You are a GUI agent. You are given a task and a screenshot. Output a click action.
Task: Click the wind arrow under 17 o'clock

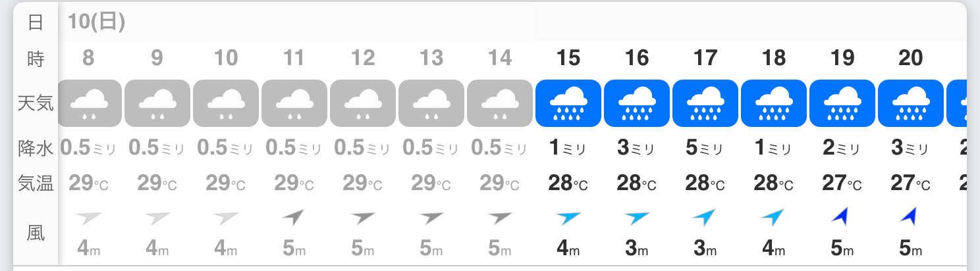point(705,218)
